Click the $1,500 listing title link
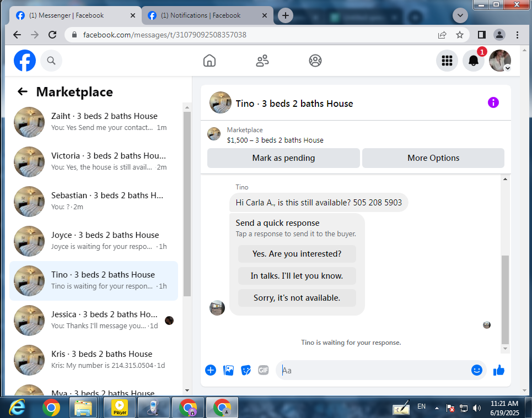This screenshot has width=532, height=418. click(x=275, y=140)
